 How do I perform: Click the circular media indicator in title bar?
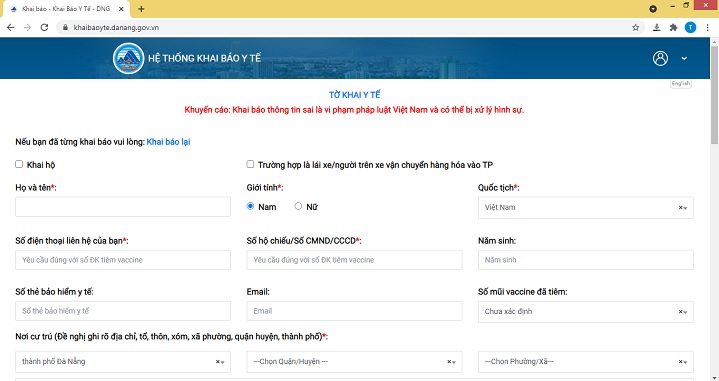(653, 9)
